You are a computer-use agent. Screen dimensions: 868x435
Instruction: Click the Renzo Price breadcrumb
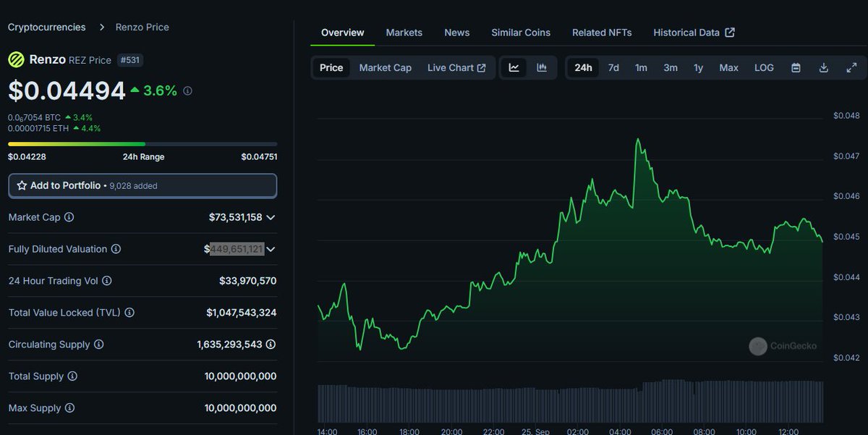point(142,27)
